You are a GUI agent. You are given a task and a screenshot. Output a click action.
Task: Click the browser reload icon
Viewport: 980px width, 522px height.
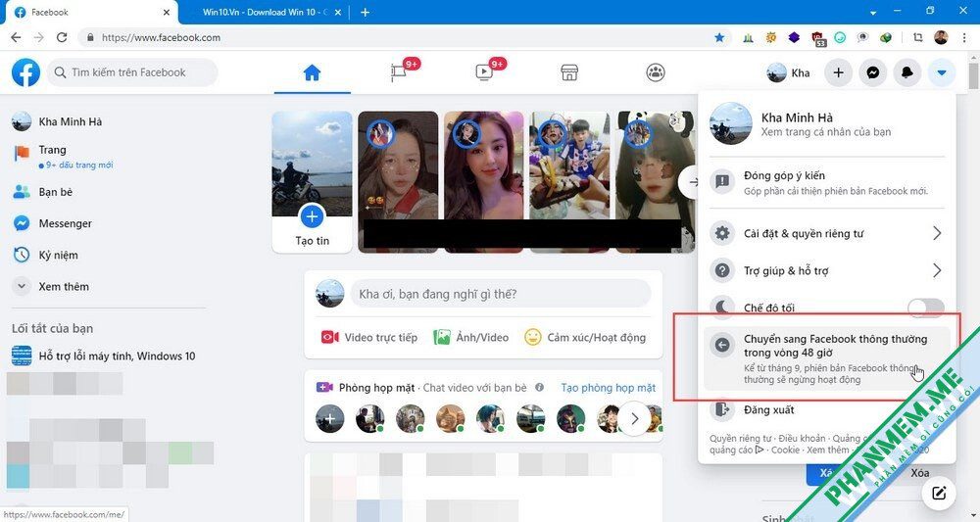61,37
